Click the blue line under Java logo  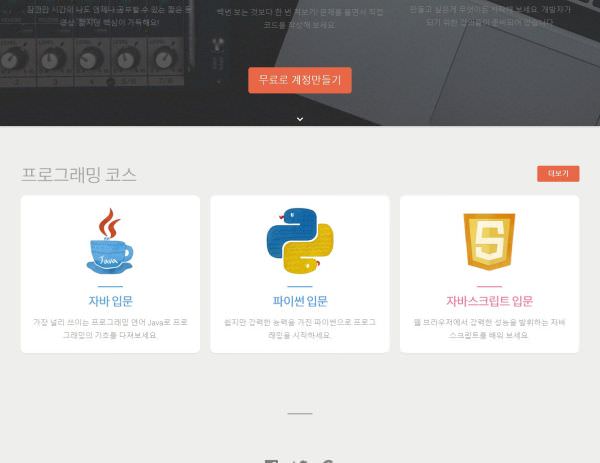[110, 286]
